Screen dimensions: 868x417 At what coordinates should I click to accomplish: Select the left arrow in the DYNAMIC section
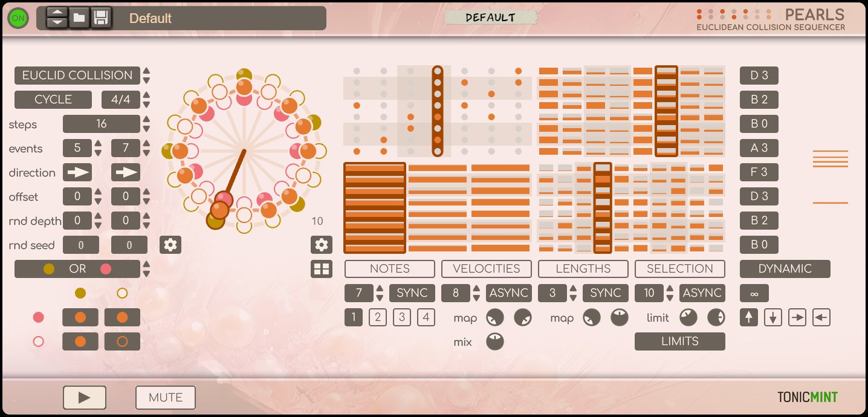click(821, 317)
